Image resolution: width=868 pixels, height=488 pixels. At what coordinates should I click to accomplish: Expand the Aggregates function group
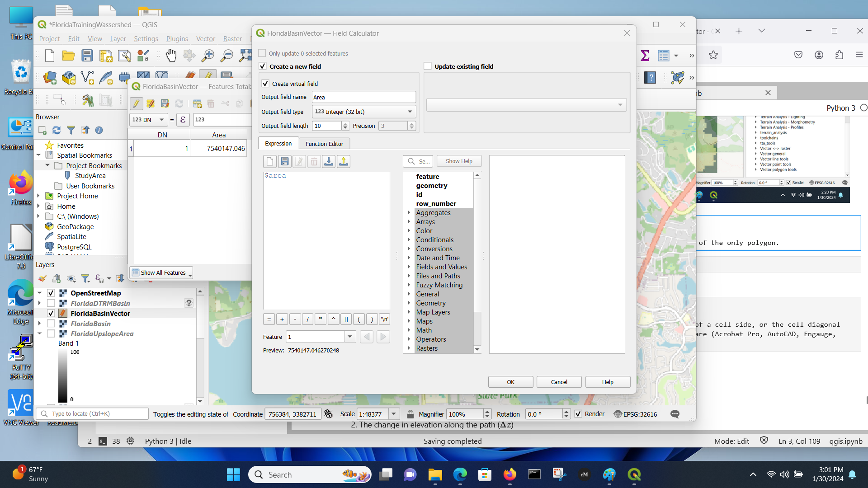click(409, 213)
